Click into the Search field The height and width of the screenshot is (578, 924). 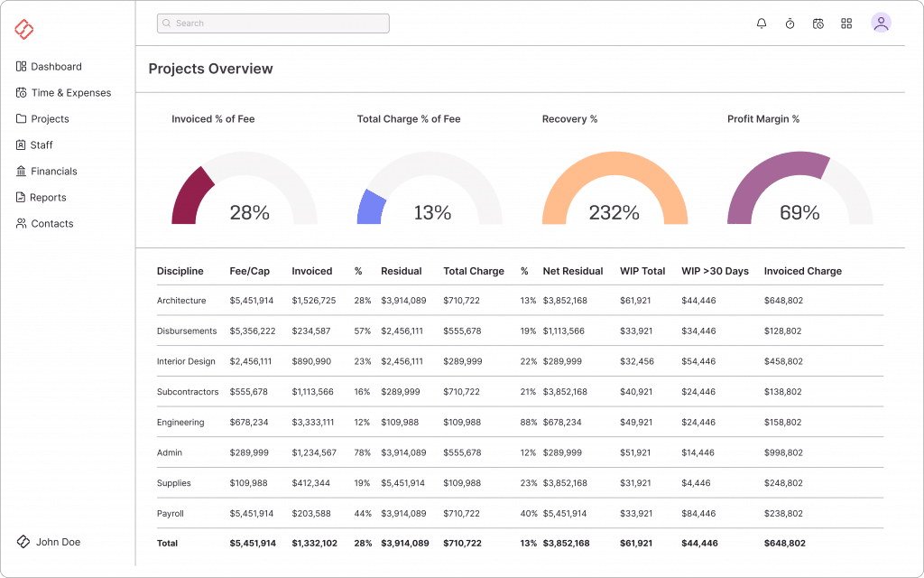click(273, 23)
